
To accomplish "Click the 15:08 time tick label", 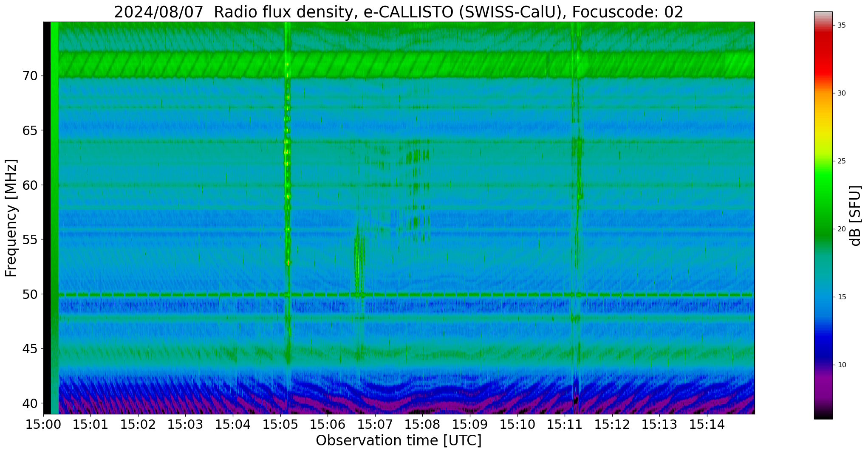I will coord(423,425).
